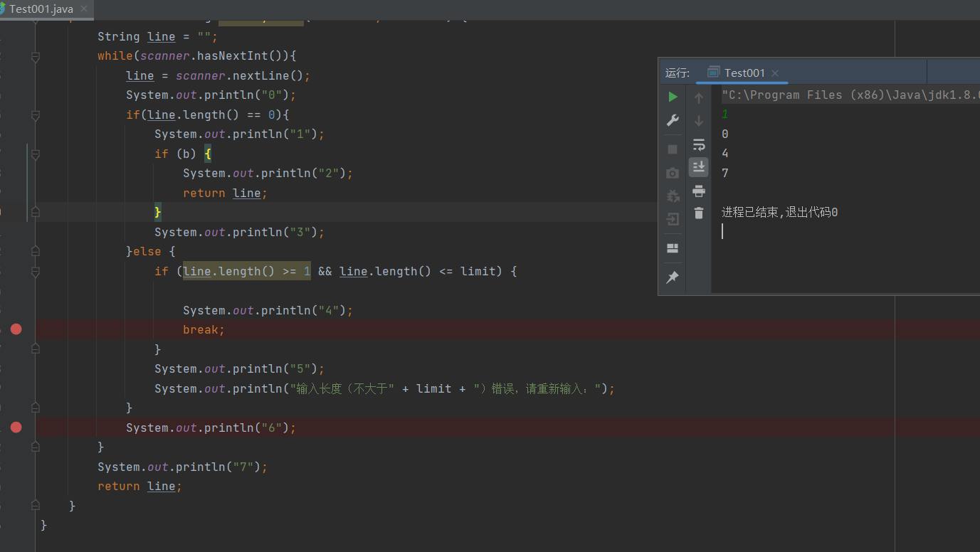The width and height of the screenshot is (980, 552).
Task: Click the up stack trace arrow
Action: [699, 97]
